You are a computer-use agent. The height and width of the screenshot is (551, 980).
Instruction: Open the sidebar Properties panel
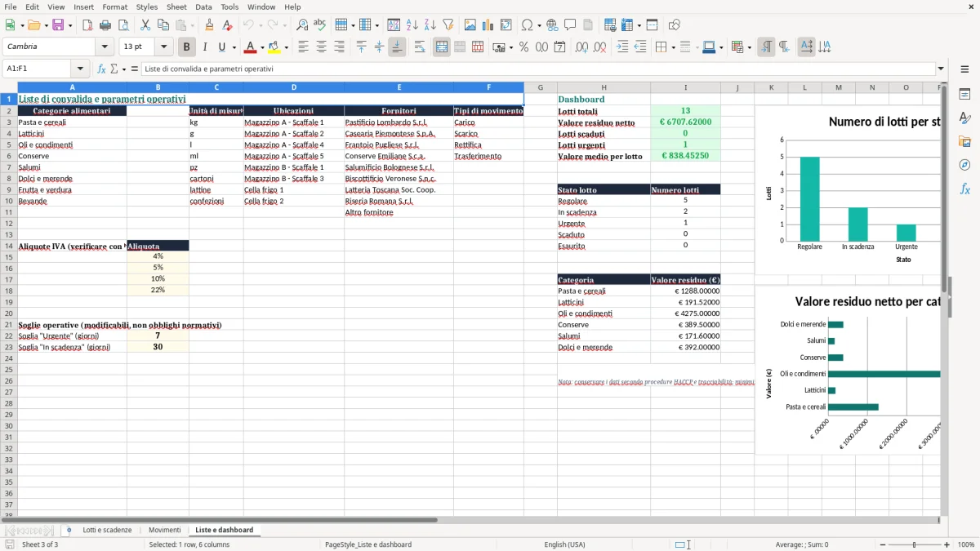coord(964,94)
